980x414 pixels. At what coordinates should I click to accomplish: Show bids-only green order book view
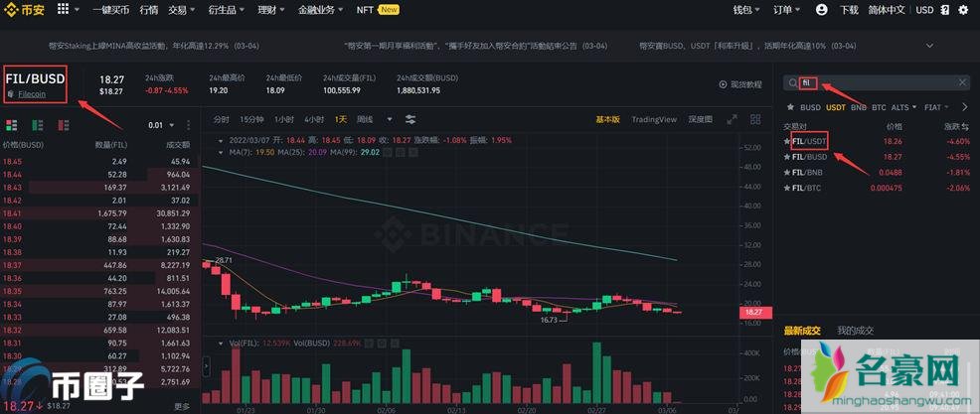pos(38,125)
